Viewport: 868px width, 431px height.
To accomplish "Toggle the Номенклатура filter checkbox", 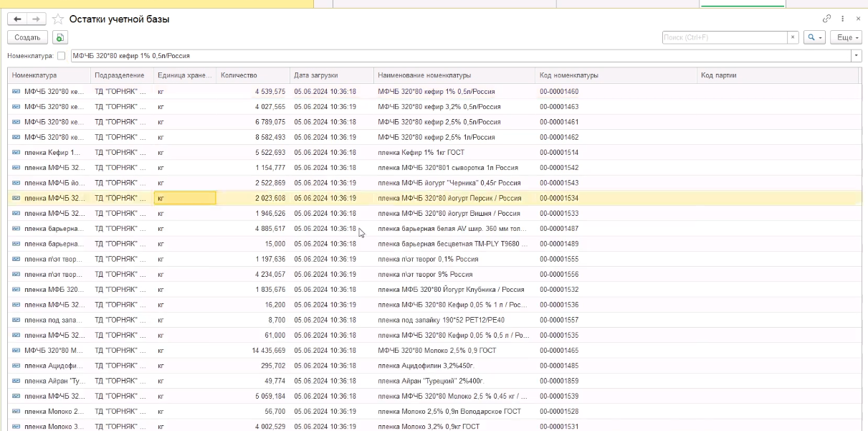I will 61,55.
